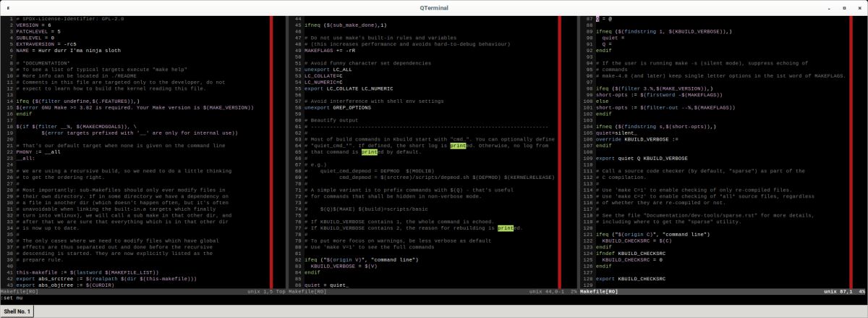868x318 pixels.
Task: Switch to the "Shell No. 1" tab
Action: pyautogui.click(x=17, y=311)
